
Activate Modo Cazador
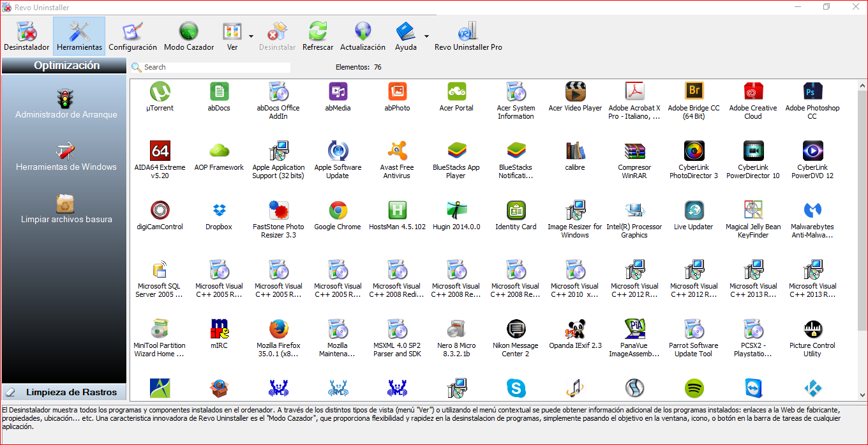[x=189, y=36]
